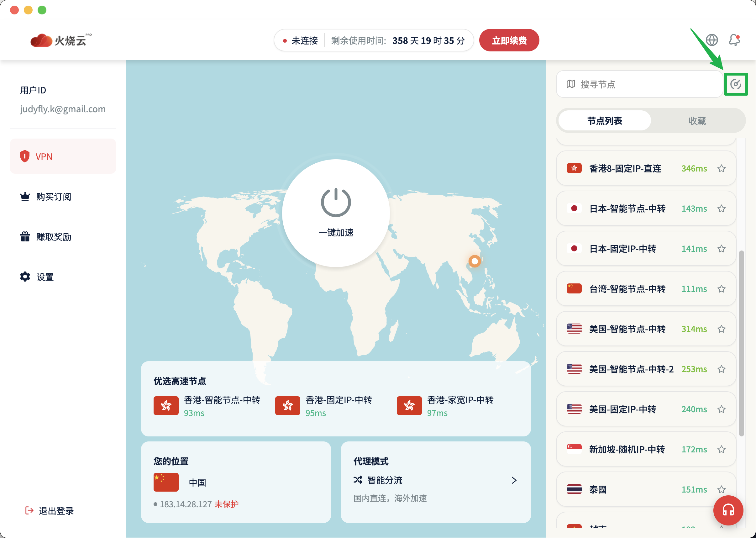Click the globe language icon

[x=711, y=40]
